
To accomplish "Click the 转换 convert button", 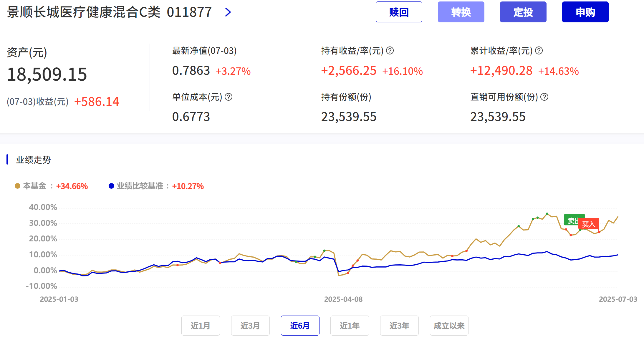I will 461,12.
